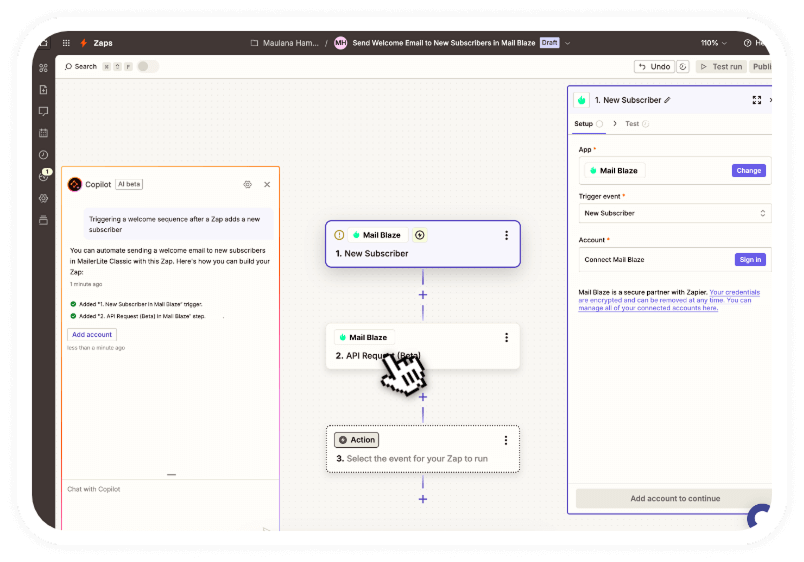The image size is (804, 562).
Task: Toggle the switch next to Search
Action: click(x=147, y=67)
